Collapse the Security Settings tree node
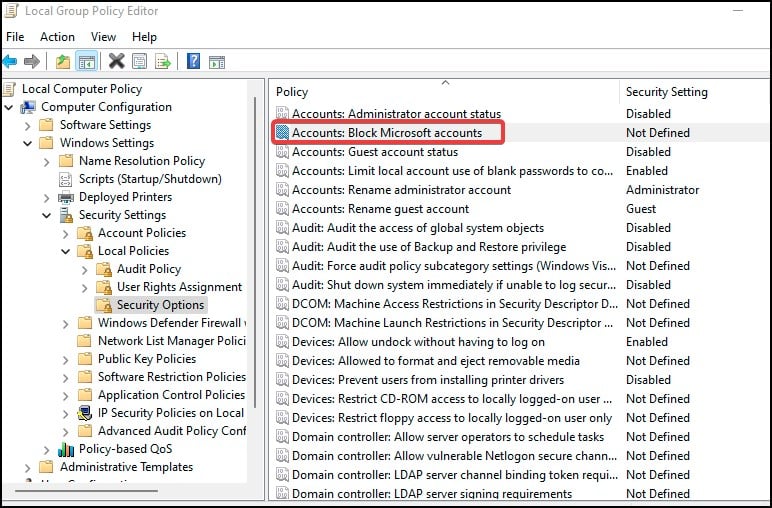Screen dimensions: 772x508 click(47, 215)
